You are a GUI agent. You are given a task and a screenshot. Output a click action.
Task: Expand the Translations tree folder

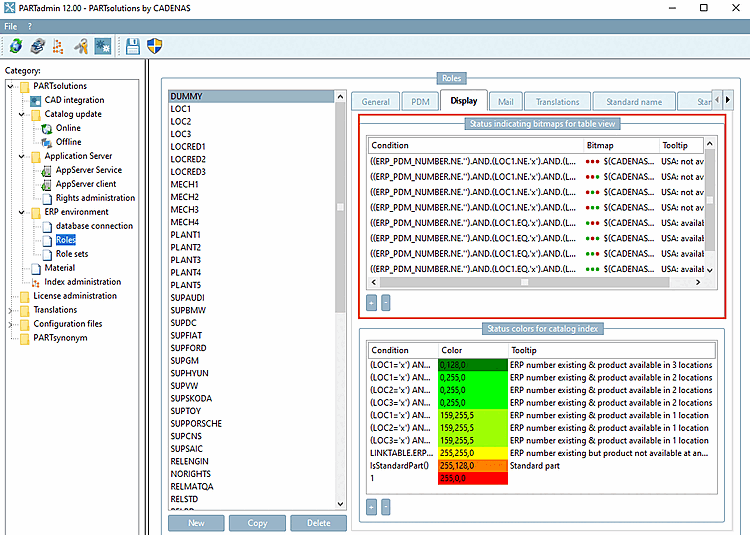(x=11, y=310)
